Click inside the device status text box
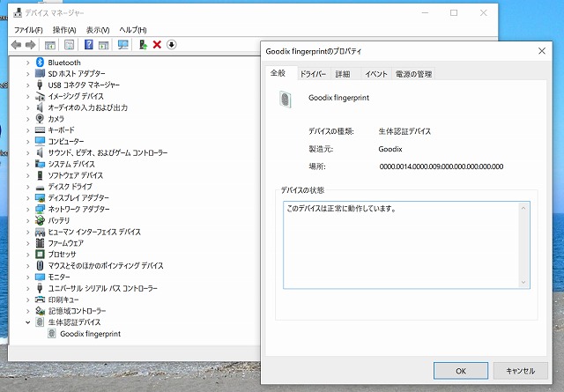The height and width of the screenshot is (392, 564). pyautogui.click(x=406, y=245)
